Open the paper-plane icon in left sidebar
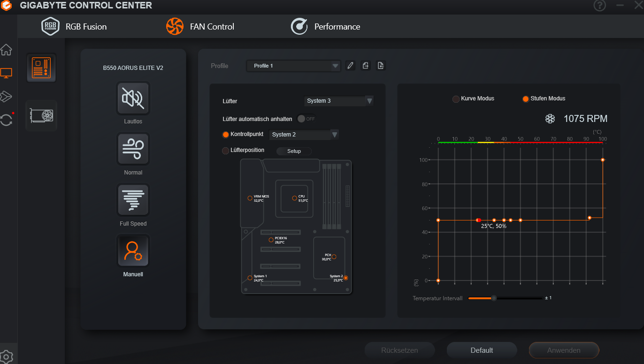This screenshot has height=364, width=644. click(x=6, y=96)
